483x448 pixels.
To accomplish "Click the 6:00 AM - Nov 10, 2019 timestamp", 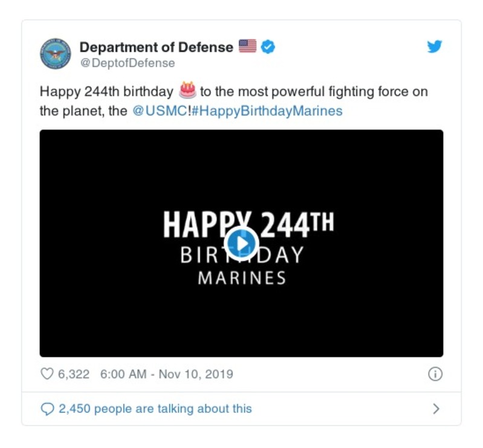I will 166,374.
